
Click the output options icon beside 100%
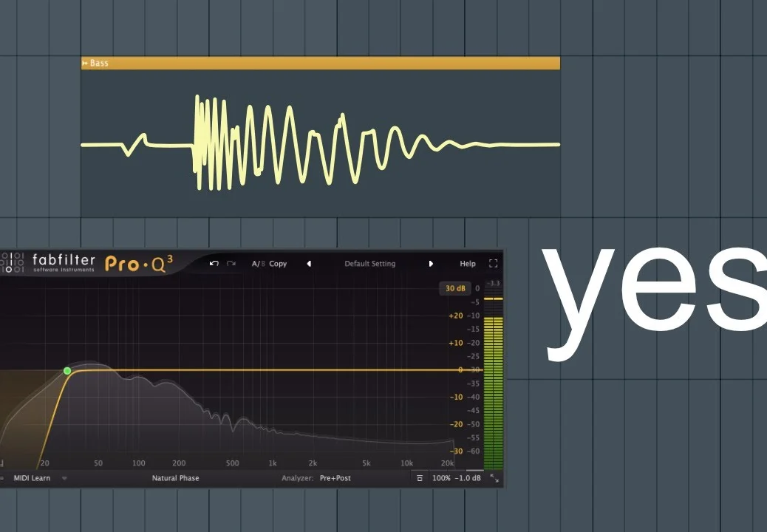[420, 478]
